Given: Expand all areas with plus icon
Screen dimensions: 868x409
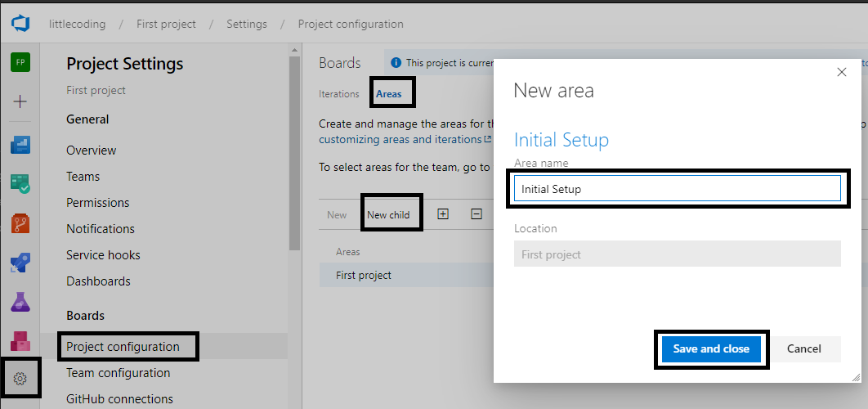Looking at the screenshot, I should coord(443,214).
